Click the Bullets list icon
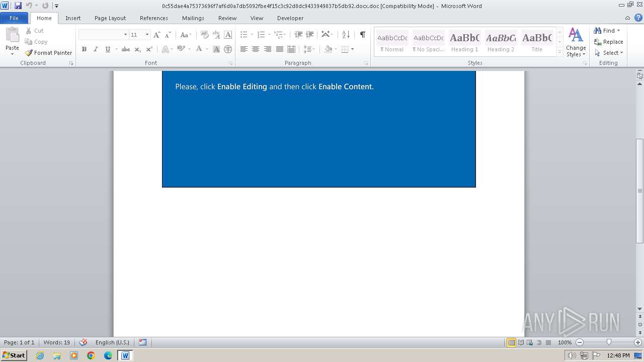Screen dimensions: 644x362 244,35
